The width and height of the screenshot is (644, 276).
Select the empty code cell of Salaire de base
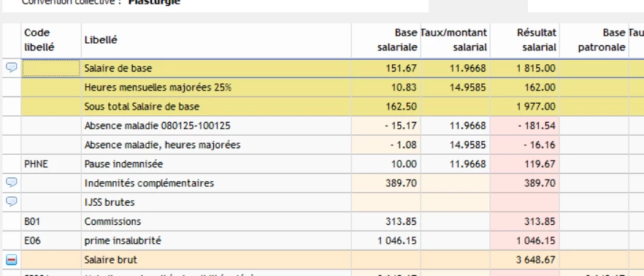[x=51, y=68]
